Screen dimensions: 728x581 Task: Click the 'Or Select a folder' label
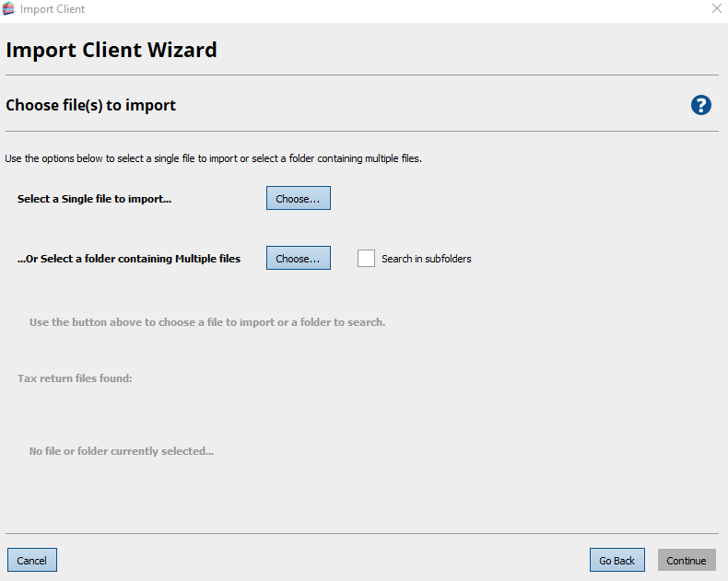click(x=129, y=259)
